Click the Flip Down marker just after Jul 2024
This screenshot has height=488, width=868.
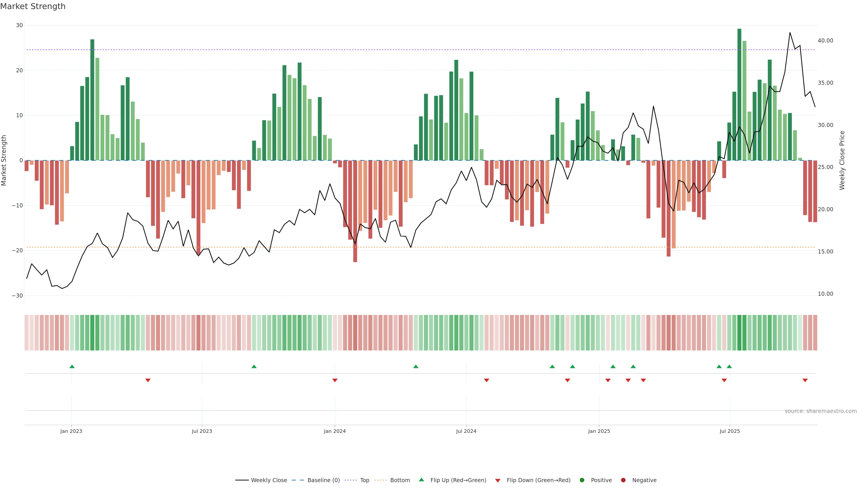tap(487, 380)
